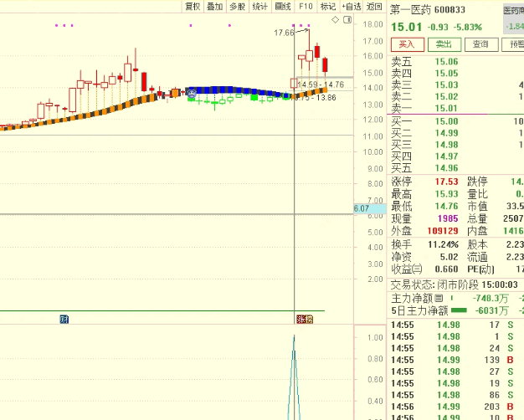Select the 14:55 trade row with volume 139

coord(455,360)
